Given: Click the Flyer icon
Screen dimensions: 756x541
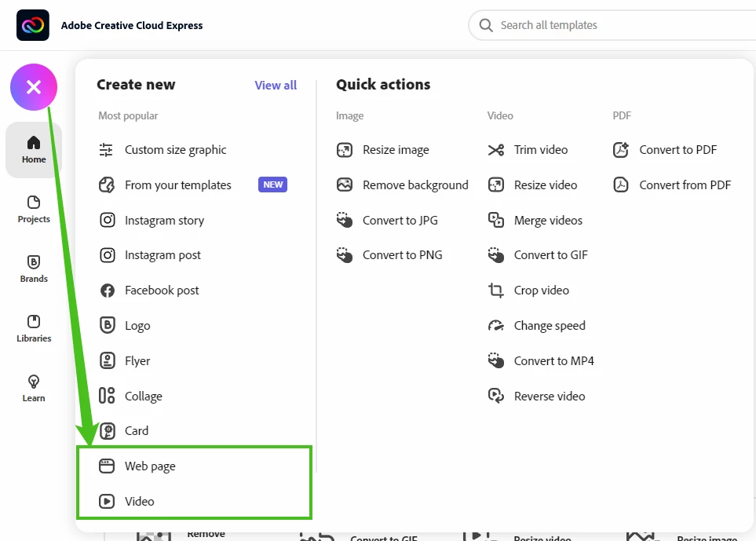Looking at the screenshot, I should (x=107, y=360).
